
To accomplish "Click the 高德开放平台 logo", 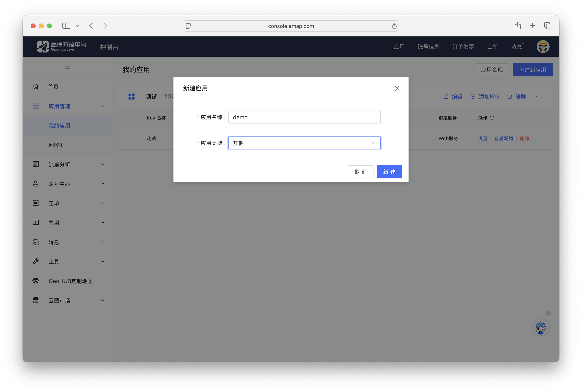I will (61, 47).
